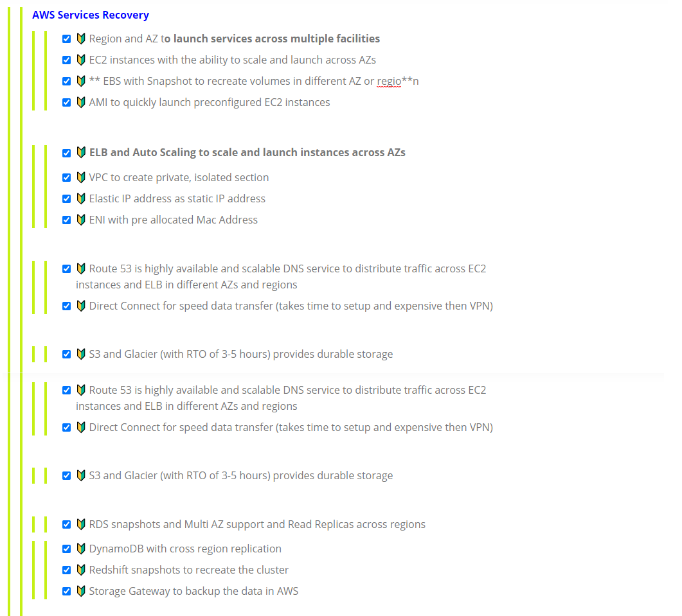682x616 pixels.
Task: Toggle the Redshift snapshots checkbox
Action: click(x=67, y=570)
